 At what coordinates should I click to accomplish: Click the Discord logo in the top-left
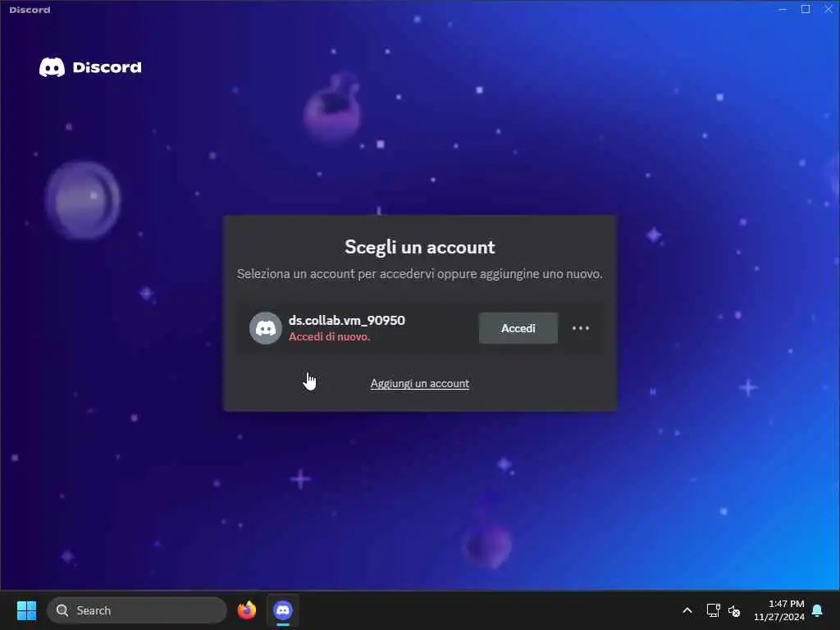point(90,67)
